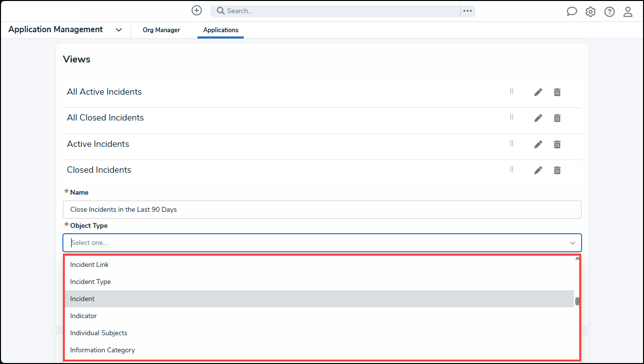Open the chat messages icon
This screenshot has height=364, width=644.
tap(572, 12)
